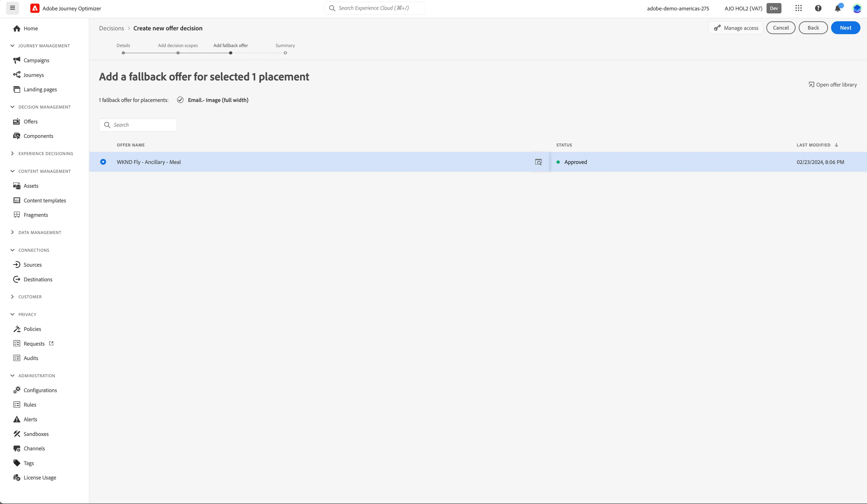Click the Sandboxes sidebar icon

tap(16, 434)
